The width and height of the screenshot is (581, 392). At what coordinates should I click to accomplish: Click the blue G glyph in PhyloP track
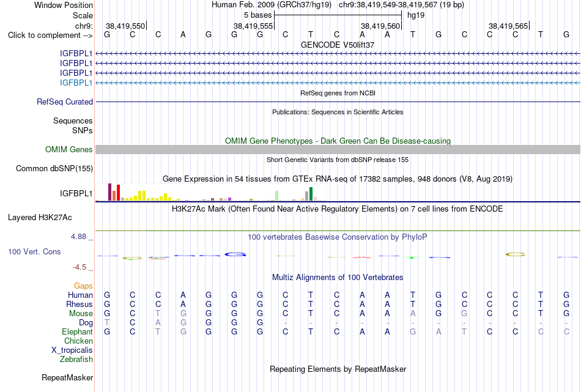(x=235, y=254)
